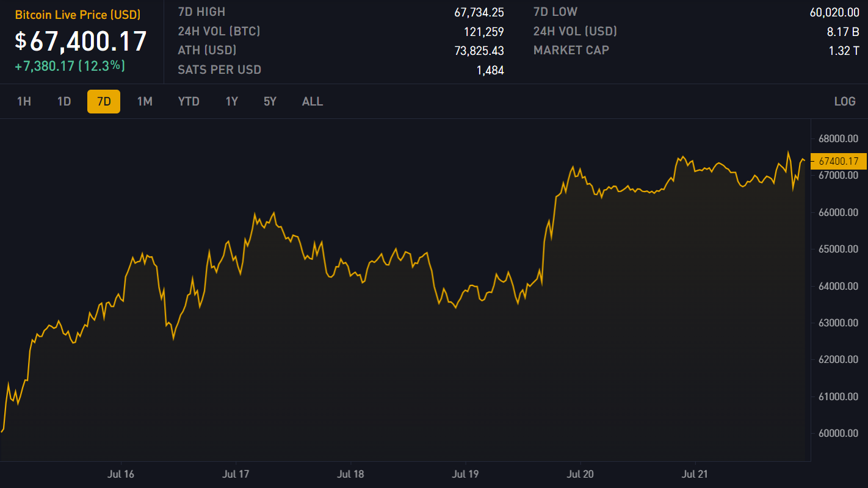This screenshot has height=488, width=868.
Task: Click the MARKET CAP stat label
Action: tap(571, 51)
